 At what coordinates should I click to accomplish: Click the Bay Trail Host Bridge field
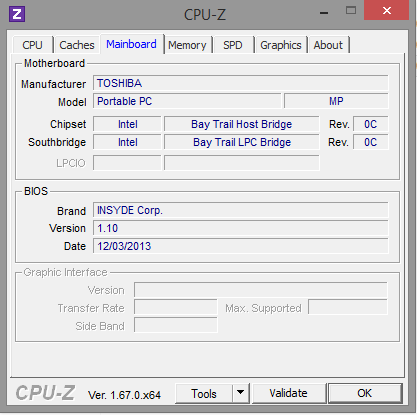(241, 124)
